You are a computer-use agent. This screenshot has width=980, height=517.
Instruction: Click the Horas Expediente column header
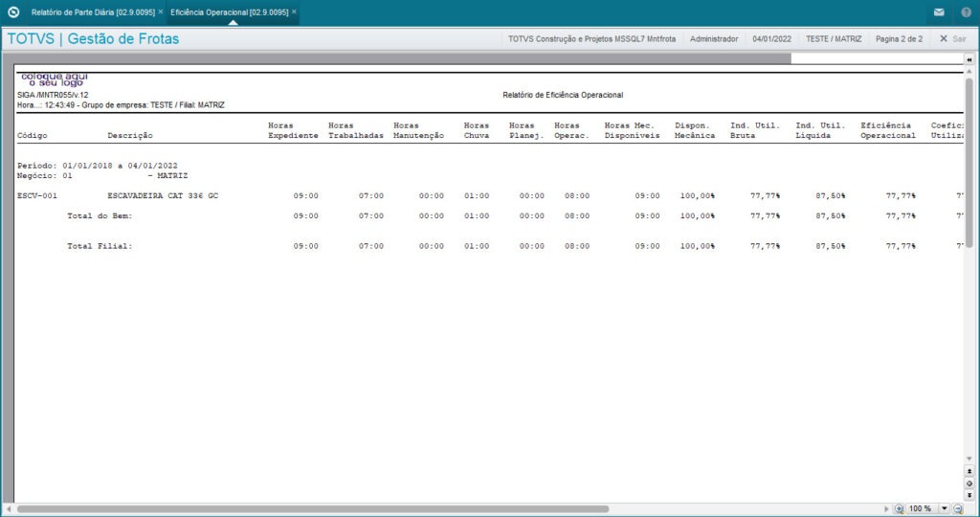pos(293,130)
